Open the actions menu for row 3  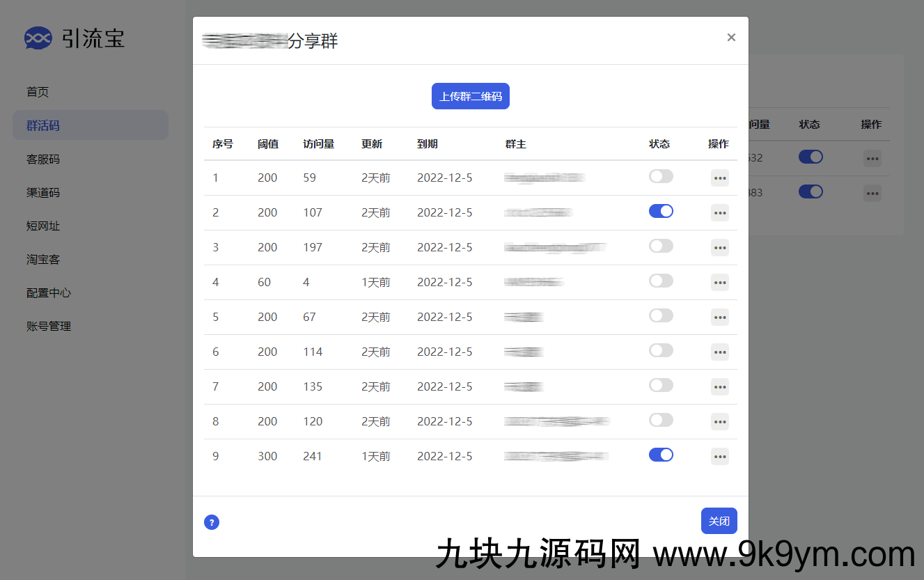click(719, 248)
